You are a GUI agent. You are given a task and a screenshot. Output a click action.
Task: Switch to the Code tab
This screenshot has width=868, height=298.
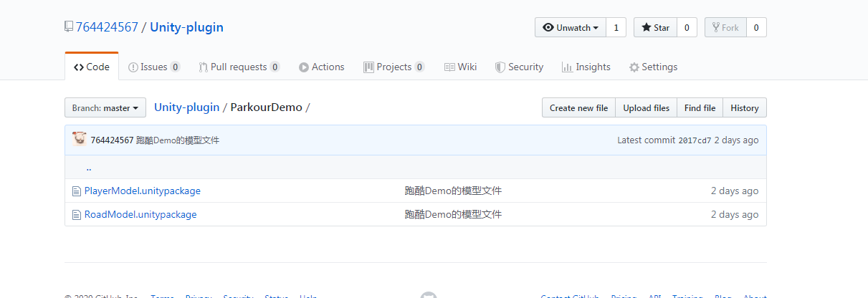[x=92, y=67]
